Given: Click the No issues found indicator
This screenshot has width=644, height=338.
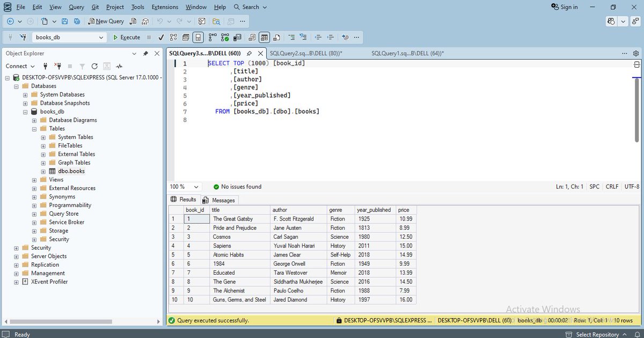Looking at the screenshot, I should pyautogui.click(x=237, y=187).
